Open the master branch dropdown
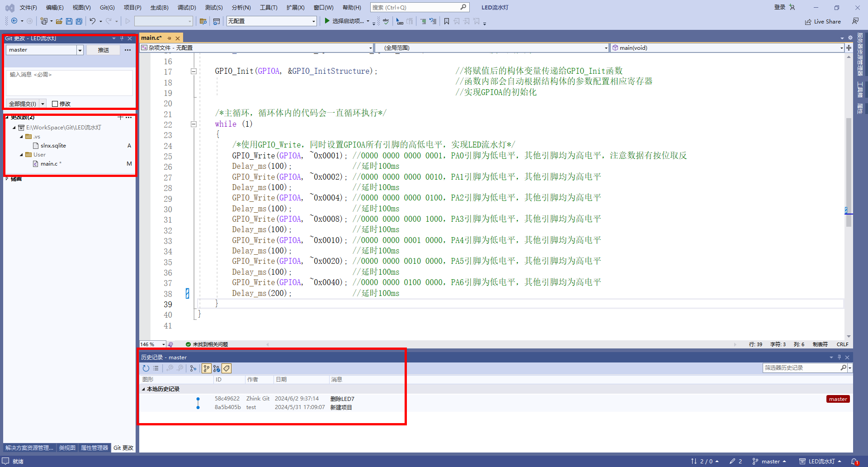Viewport: 868px width, 467px height. (x=80, y=50)
